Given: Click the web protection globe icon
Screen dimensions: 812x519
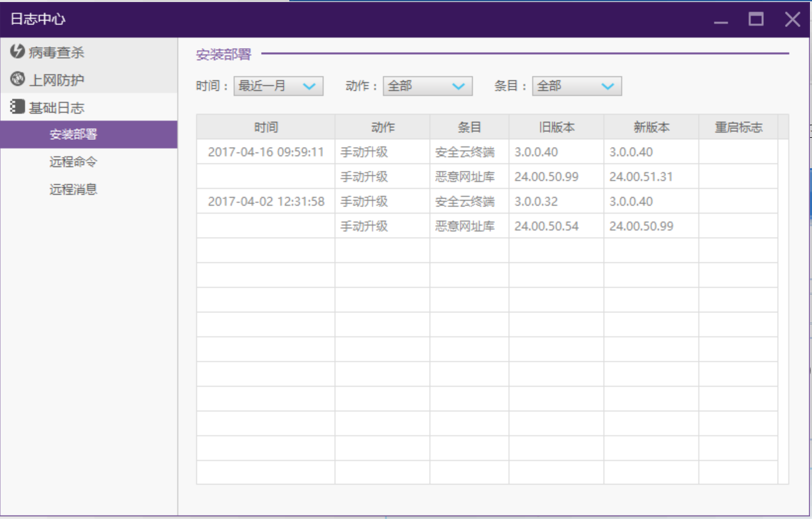Looking at the screenshot, I should tap(17, 79).
